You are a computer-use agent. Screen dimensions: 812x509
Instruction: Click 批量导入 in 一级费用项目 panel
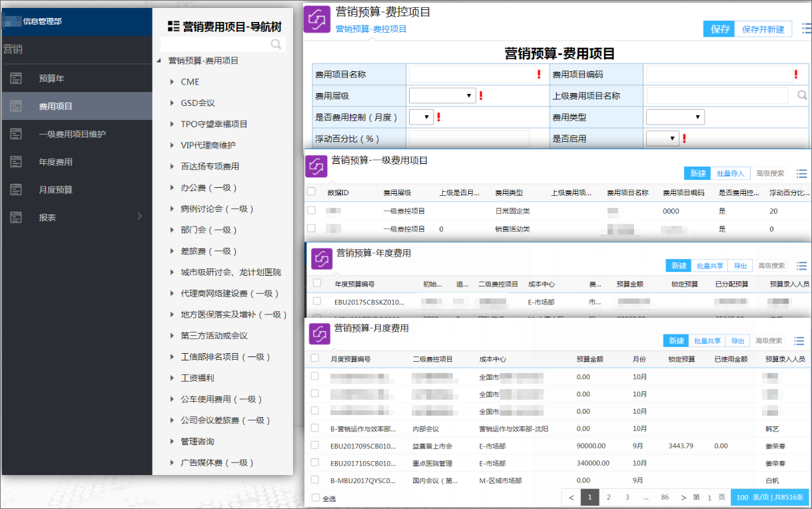click(731, 173)
